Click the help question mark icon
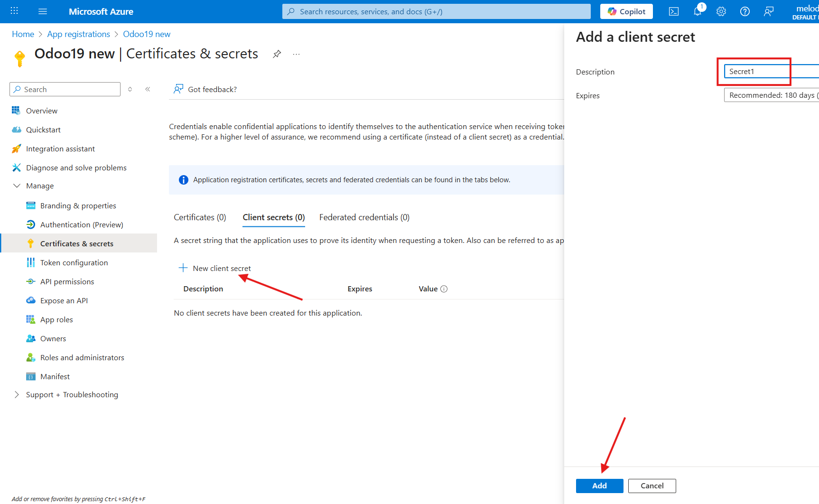Image resolution: width=819 pixels, height=504 pixels. [x=745, y=12]
